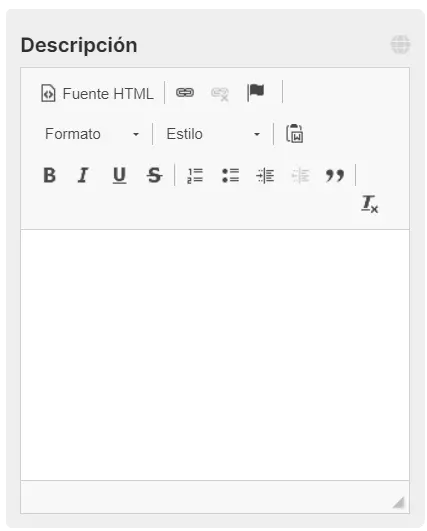Insert a bulleted list
Image resolution: width=427 pixels, height=531 pixels.
[230, 175]
